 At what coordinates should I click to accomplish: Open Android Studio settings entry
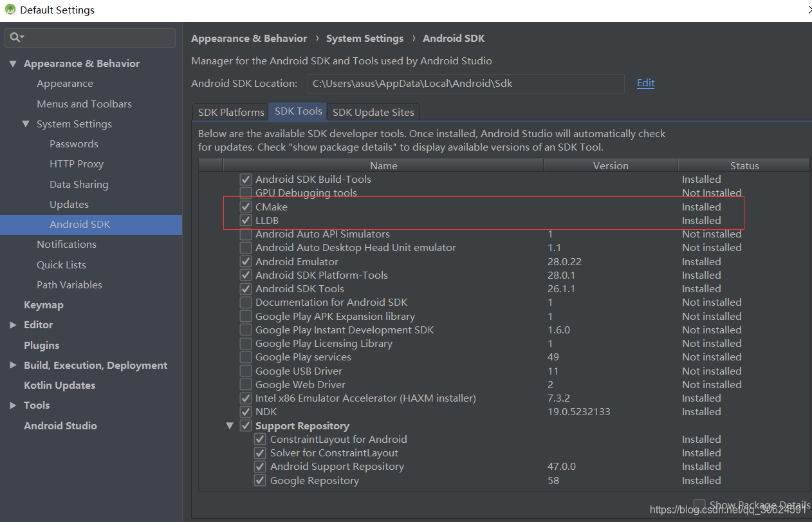pyautogui.click(x=60, y=426)
